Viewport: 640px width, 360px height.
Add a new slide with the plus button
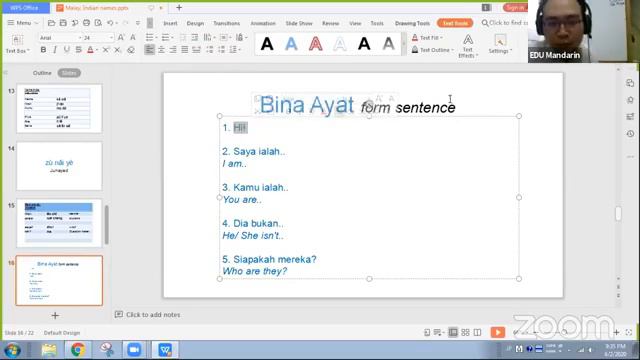55,316
